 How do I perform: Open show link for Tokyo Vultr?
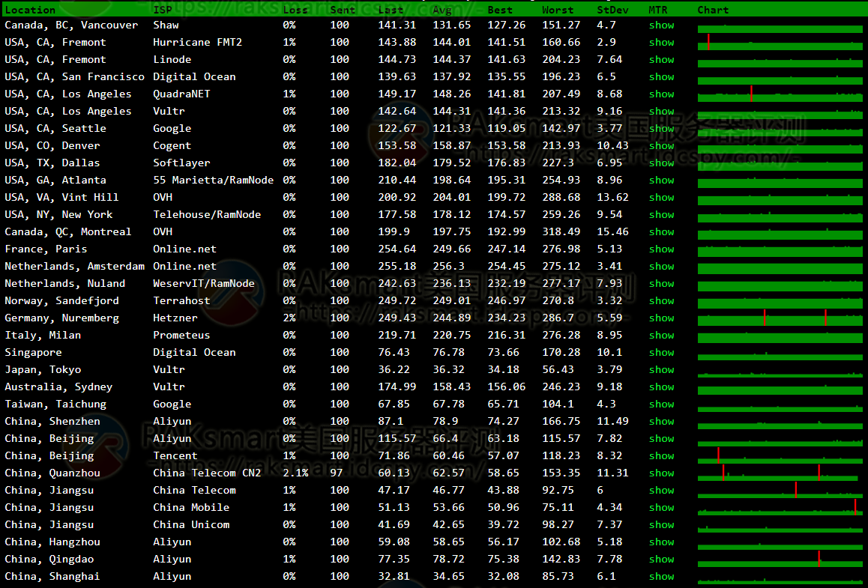662,369
